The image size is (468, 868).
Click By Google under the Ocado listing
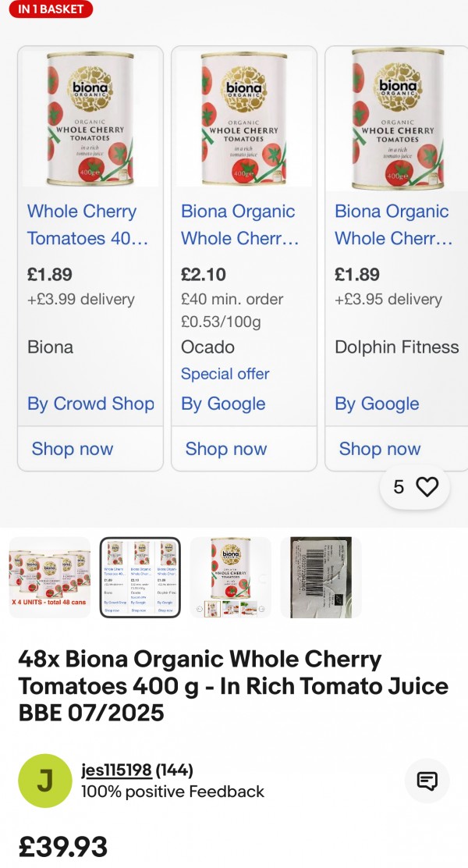tap(223, 404)
